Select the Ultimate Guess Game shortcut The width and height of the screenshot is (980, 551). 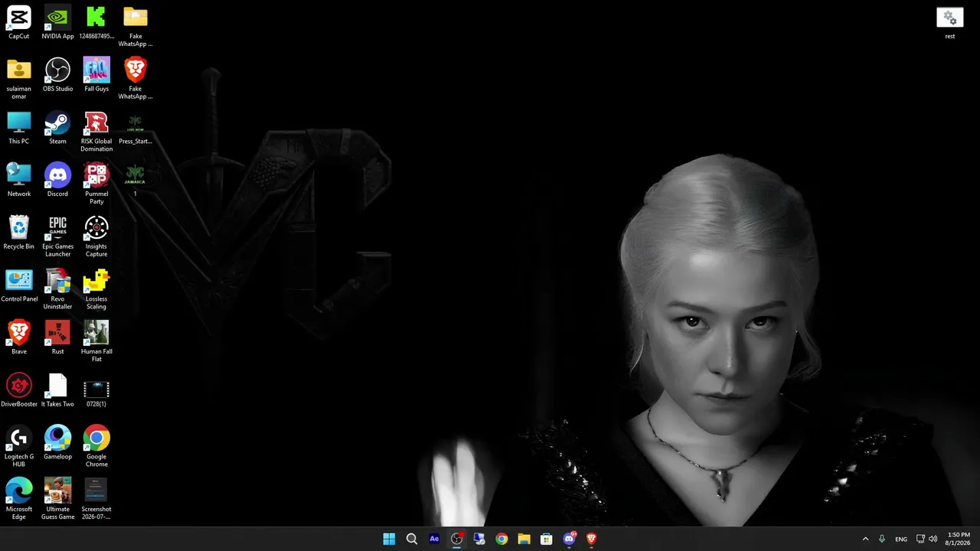[57, 500]
